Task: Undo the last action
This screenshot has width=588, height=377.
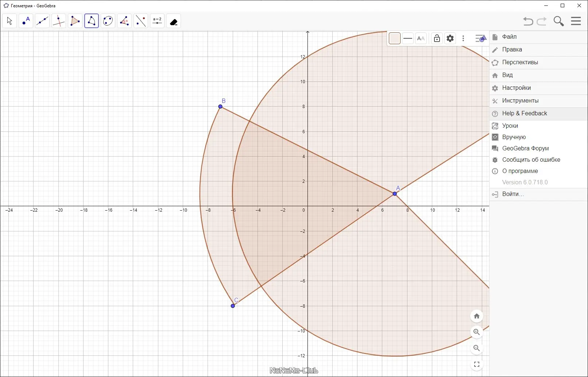Action: coord(528,21)
